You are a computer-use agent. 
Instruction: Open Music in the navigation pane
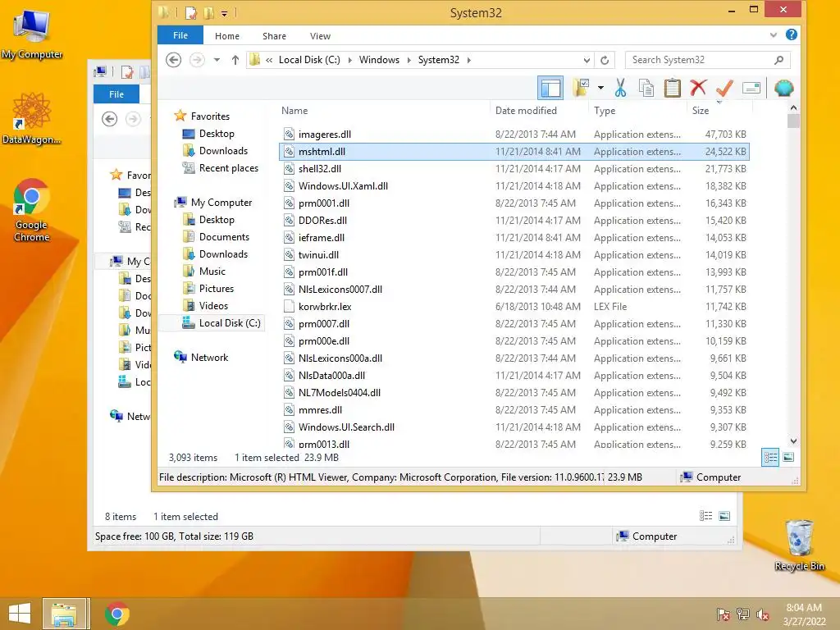[212, 271]
